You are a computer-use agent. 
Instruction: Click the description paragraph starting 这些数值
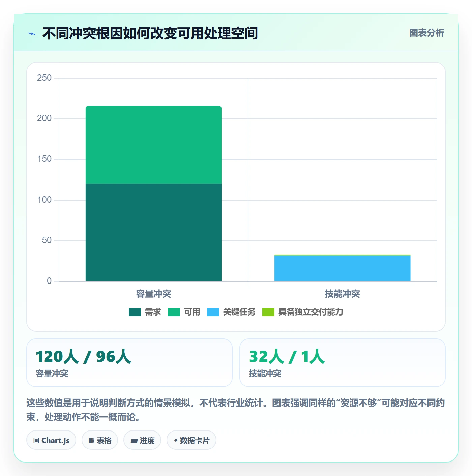click(x=236, y=410)
